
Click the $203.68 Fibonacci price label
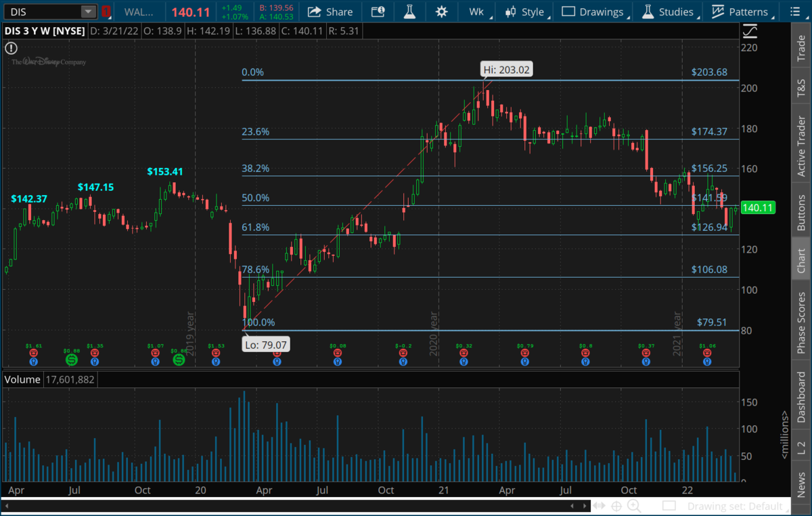click(x=709, y=72)
